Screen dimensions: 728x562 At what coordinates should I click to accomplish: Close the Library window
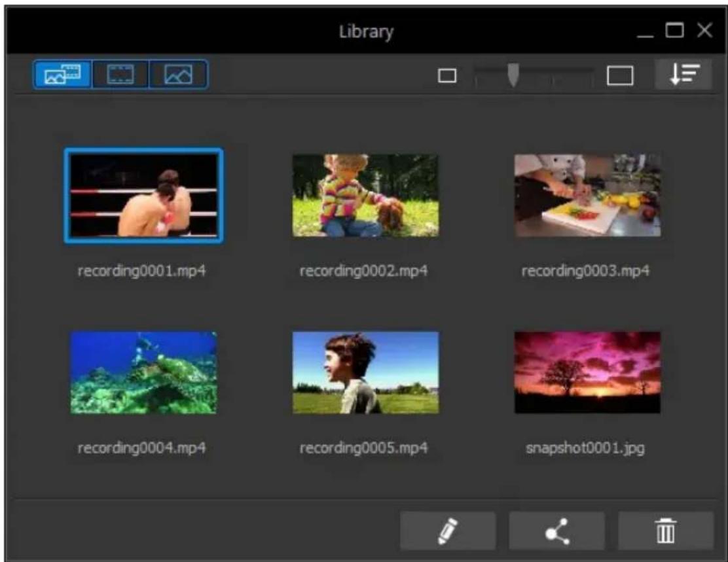705,31
